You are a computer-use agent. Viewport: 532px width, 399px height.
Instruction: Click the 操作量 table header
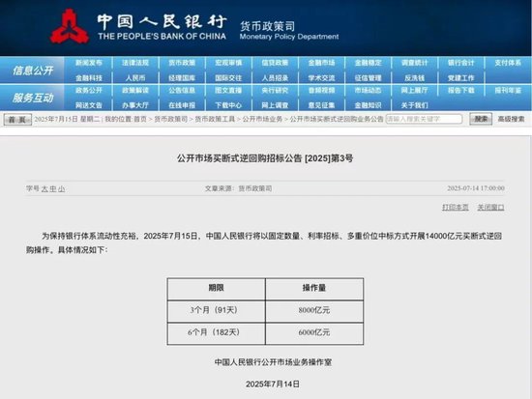(x=314, y=289)
